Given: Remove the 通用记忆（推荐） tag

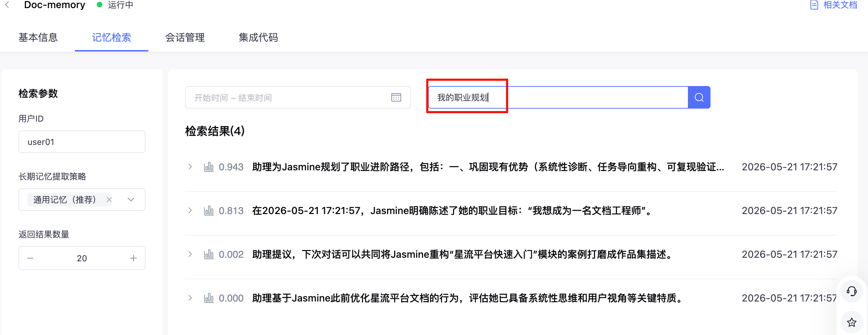Looking at the screenshot, I should (x=109, y=200).
